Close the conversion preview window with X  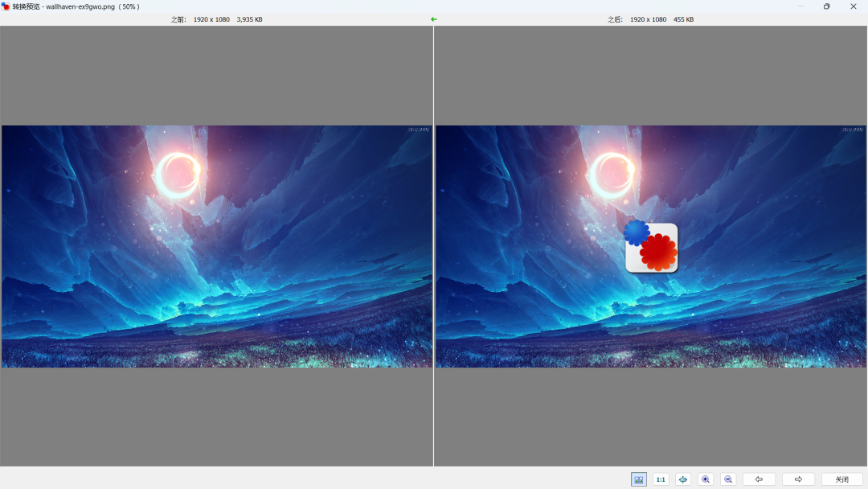pyautogui.click(x=853, y=6)
